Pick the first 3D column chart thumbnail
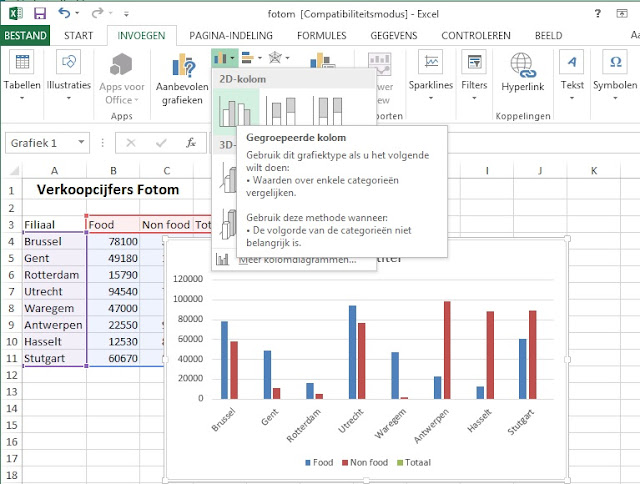The image size is (640, 484). (228, 177)
